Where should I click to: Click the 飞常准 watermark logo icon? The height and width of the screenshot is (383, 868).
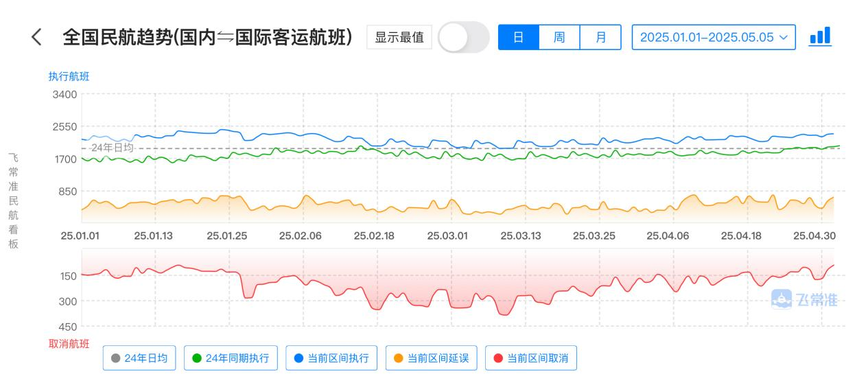click(782, 299)
